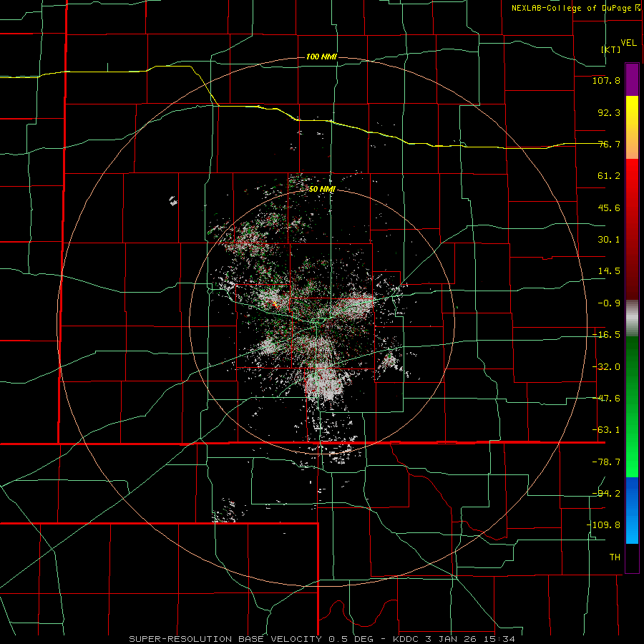Select the -109.8 velocity scale value
The image size is (644, 644).
tap(603, 525)
